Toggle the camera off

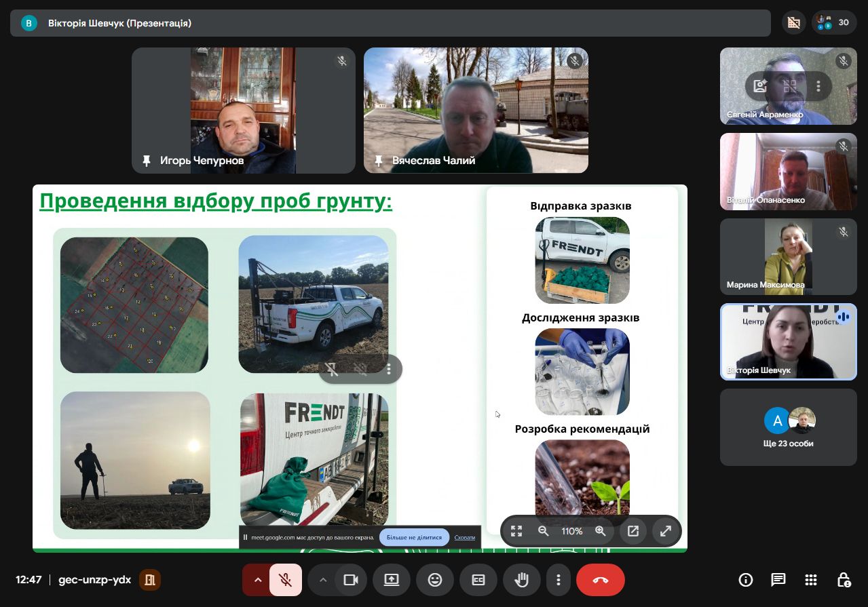click(x=350, y=580)
